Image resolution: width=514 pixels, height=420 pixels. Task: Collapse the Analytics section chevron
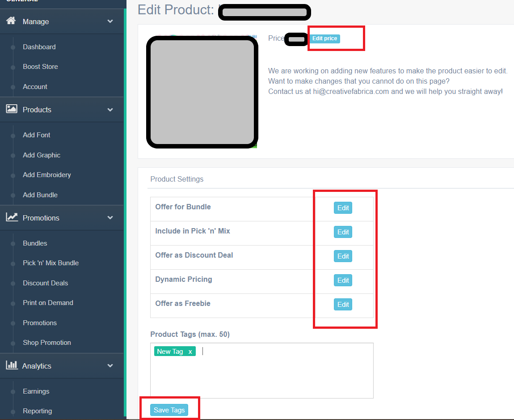point(110,365)
